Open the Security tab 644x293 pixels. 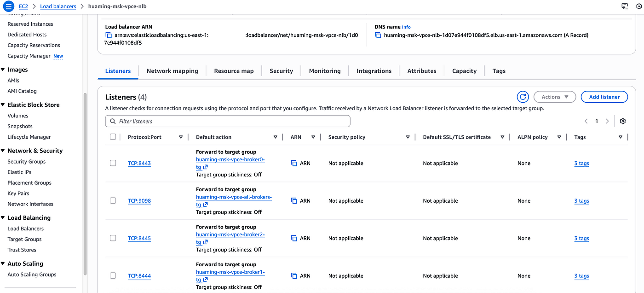(281, 71)
